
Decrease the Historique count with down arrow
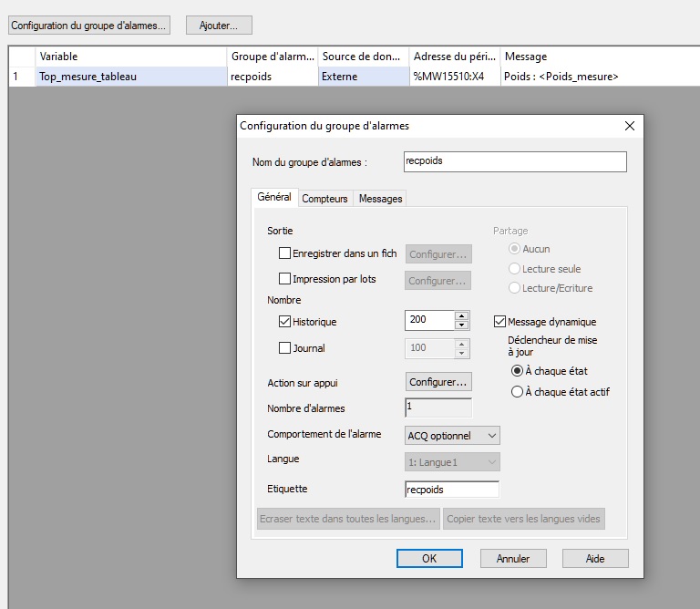click(x=461, y=325)
